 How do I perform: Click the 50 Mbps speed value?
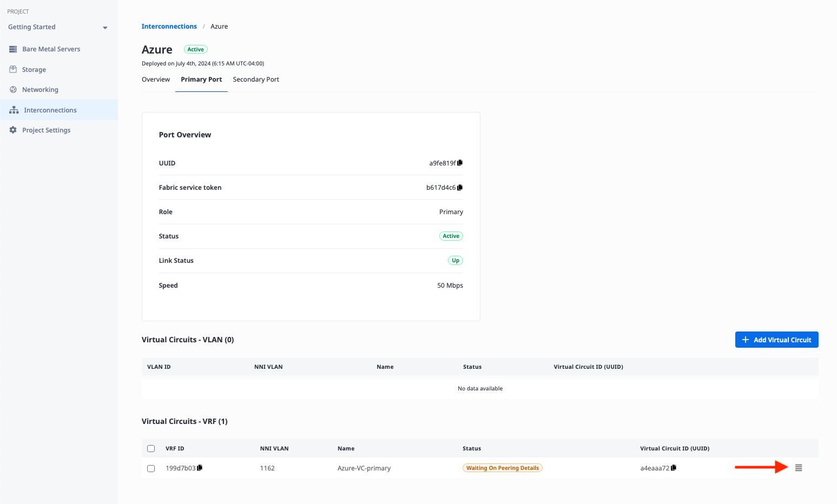click(450, 286)
